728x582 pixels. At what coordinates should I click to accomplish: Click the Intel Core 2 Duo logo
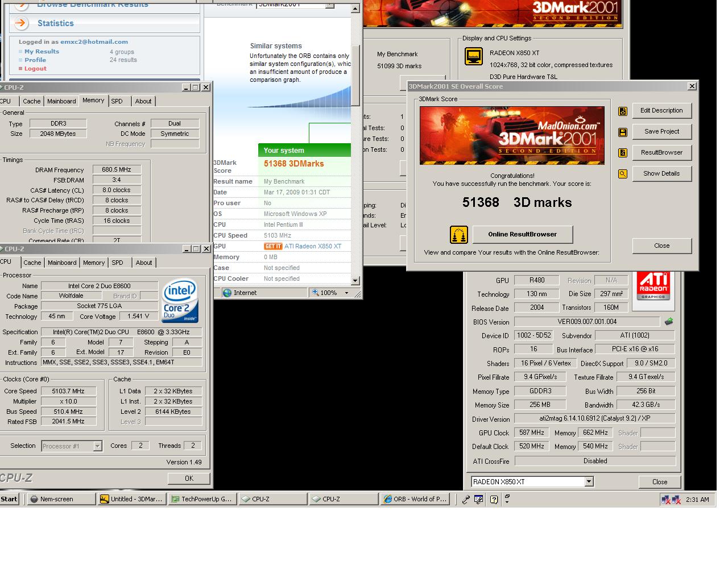click(180, 301)
